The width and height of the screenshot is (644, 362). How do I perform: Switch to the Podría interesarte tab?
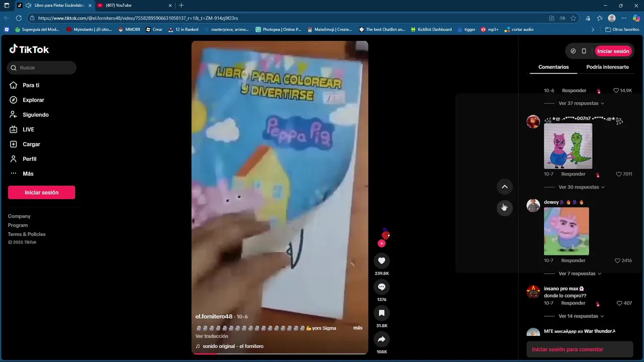(607, 67)
